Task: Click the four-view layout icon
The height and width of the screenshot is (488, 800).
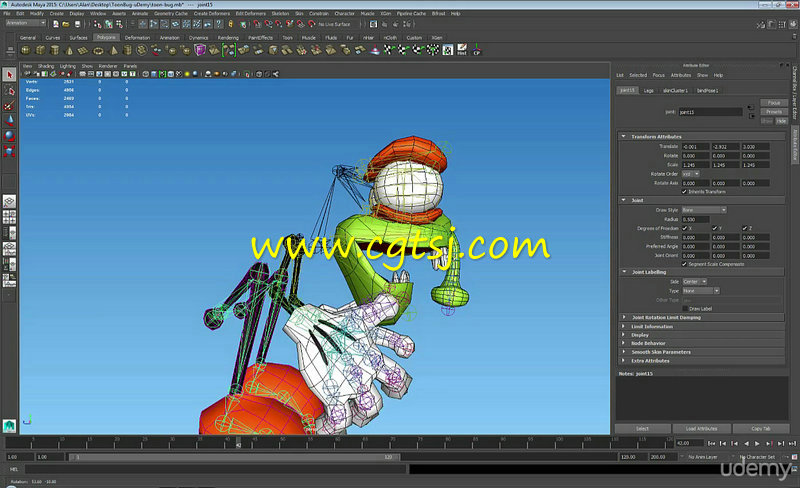Action: pyautogui.click(x=9, y=217)
